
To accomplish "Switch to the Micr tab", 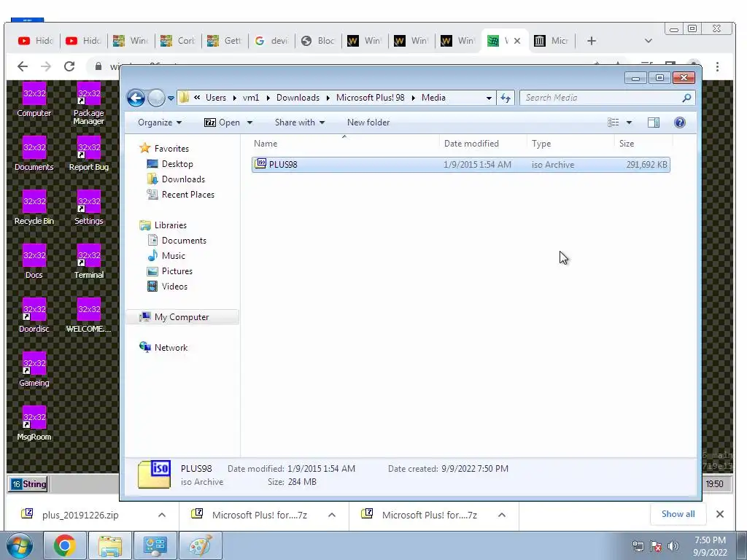I will click(551, 41).
